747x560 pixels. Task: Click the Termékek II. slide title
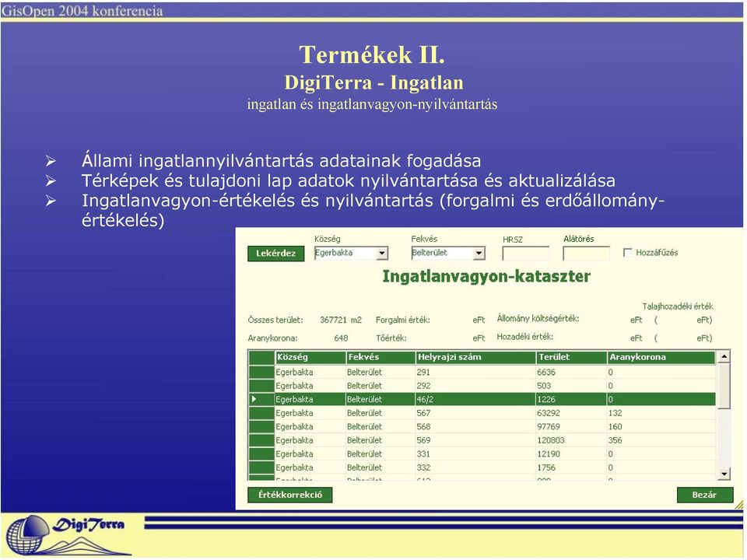click(x=372, y=54)
